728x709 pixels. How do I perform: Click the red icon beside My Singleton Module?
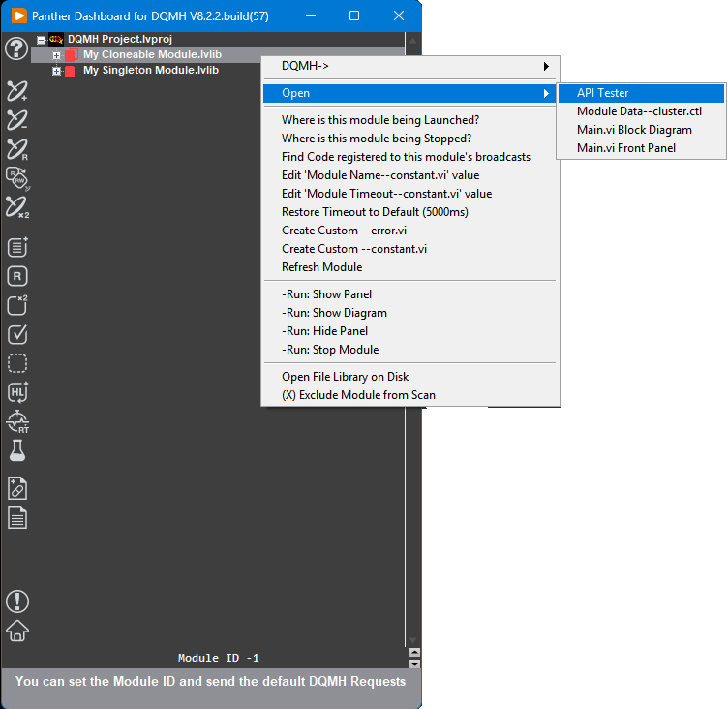click(70, 71)
